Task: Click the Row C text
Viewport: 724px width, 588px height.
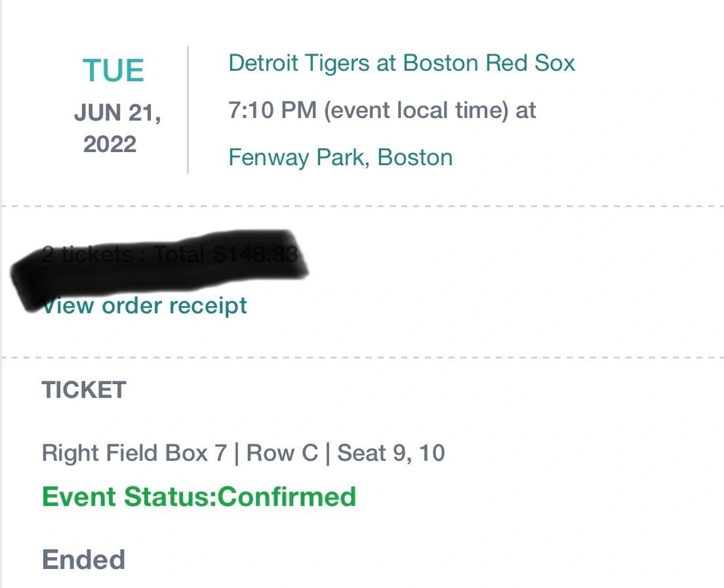Action: pyautogui.click(x=282, y=453)
